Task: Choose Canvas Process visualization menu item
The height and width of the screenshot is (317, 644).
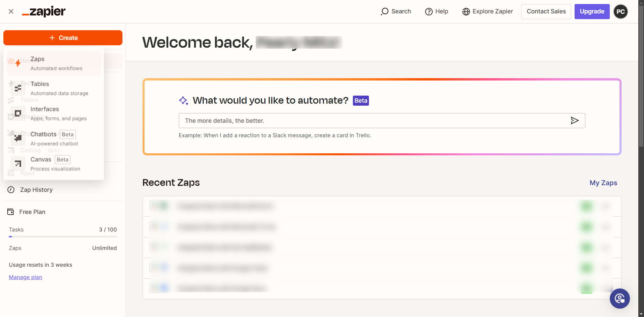Action: click(55, 164)
